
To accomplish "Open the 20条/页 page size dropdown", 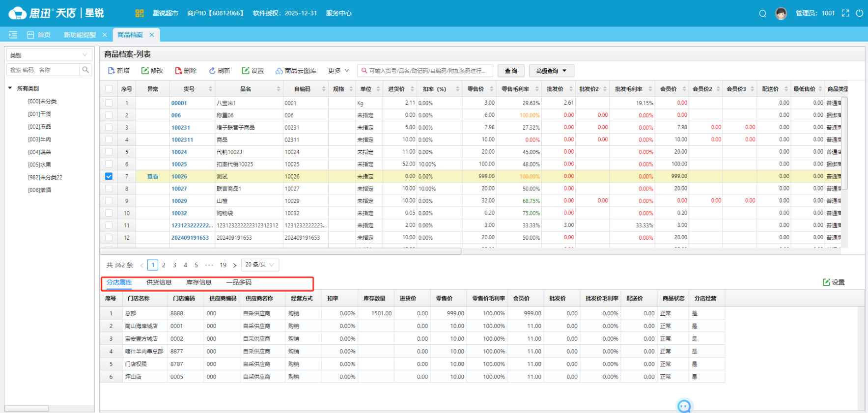I will pos(259,265).
